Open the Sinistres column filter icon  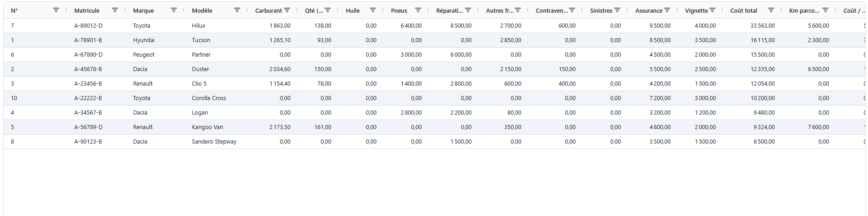click(x=617, y=10)
